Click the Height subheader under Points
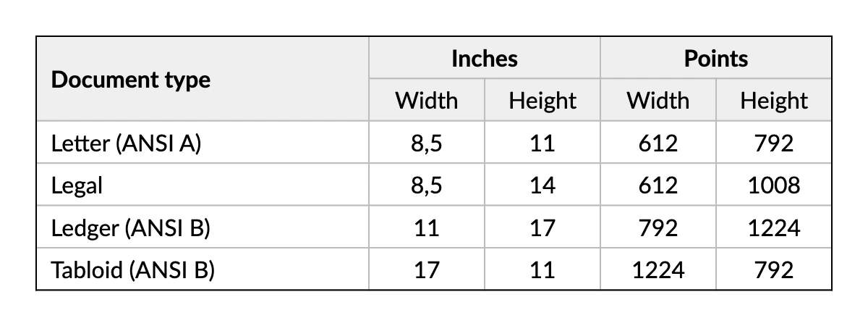This screenshot has height=326, width=868. tap(773, 101)
